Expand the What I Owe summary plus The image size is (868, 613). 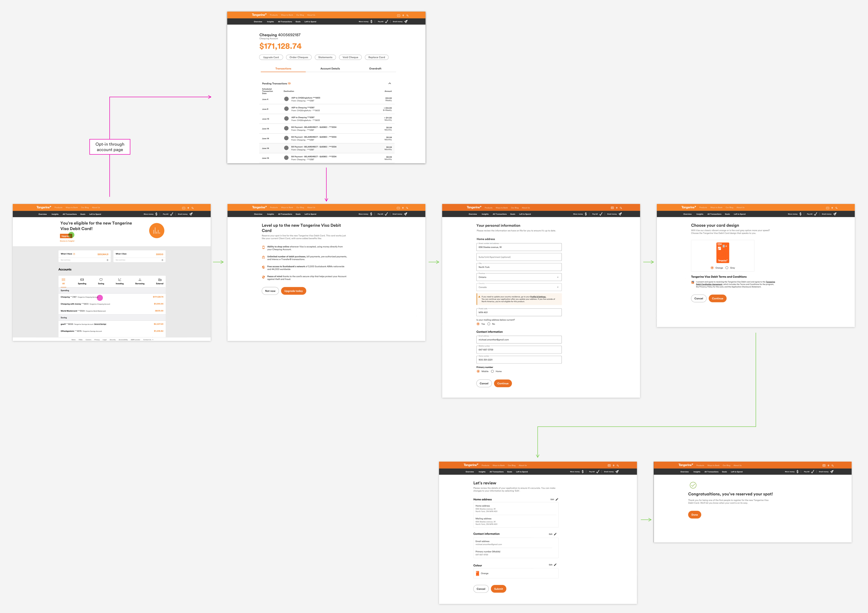pos(163,260)
